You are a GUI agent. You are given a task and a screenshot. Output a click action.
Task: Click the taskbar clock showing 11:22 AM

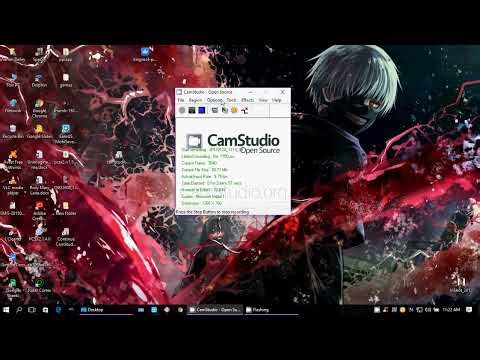(451, 310)
